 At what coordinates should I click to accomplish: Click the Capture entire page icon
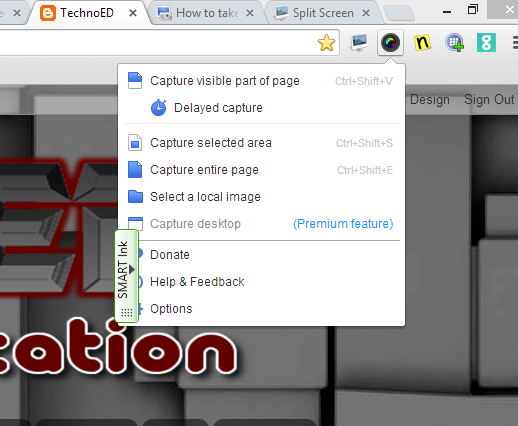135,170
